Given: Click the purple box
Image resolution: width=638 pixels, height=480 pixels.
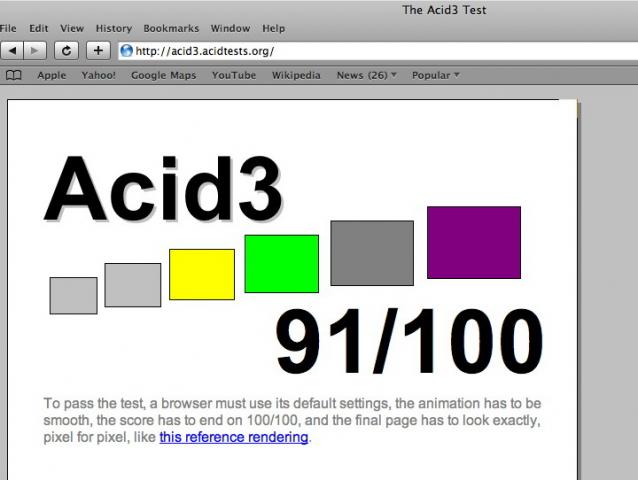Looking at the screenshot, I should [474, 242].
